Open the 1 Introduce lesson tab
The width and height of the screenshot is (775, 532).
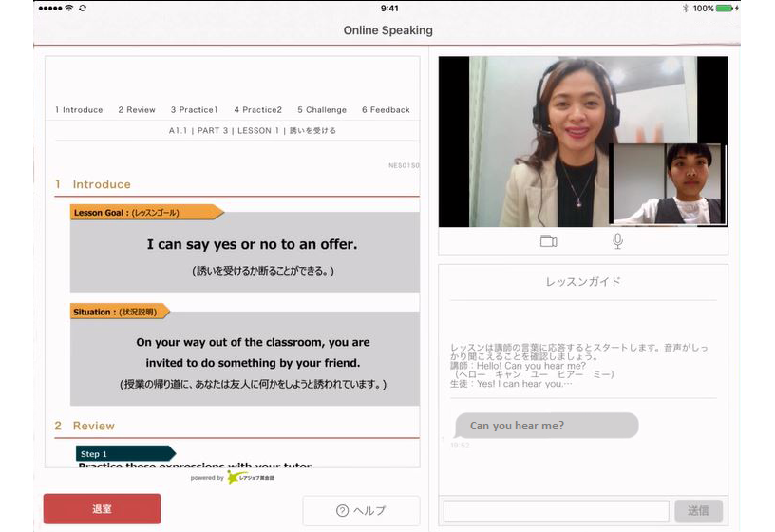pyautogui.click(x=79, y=110)
